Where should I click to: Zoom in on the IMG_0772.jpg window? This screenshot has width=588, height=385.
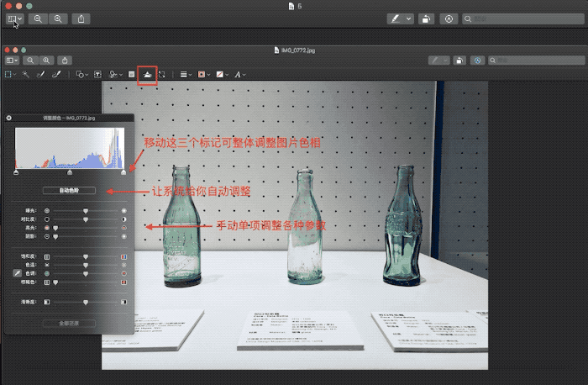pyautogui.click(x=46, y=61)
